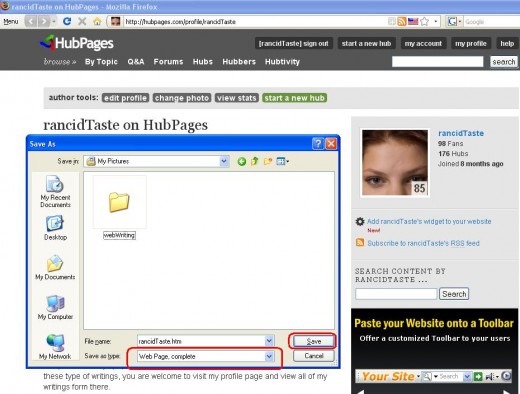This screenshot has height=394, width=520.
Task: Open the Q&A navigation item
Action: pyautogui.click(x=136, y=62)
